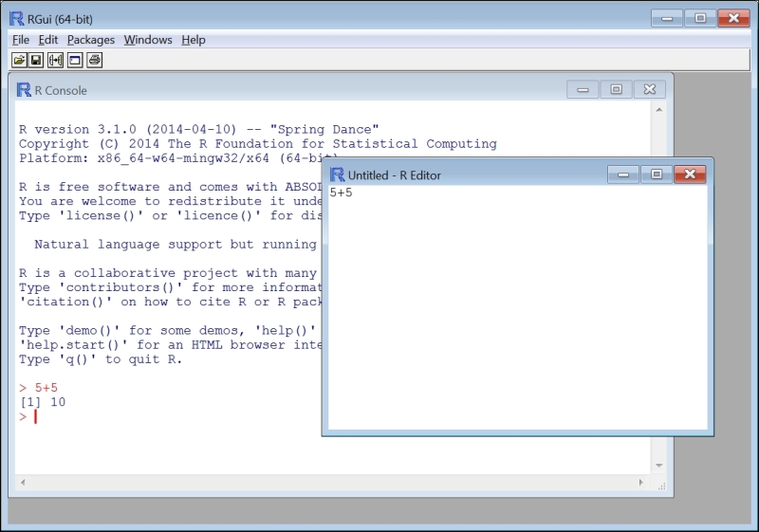
Task: Click the Print toolbar icon
Action: click(x=94, y=60)
